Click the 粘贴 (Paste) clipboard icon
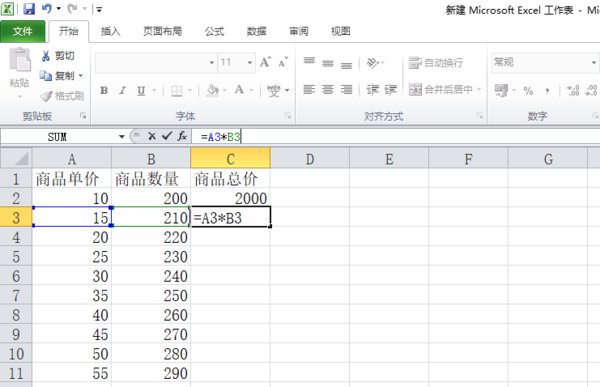 (x=20, y=60)
